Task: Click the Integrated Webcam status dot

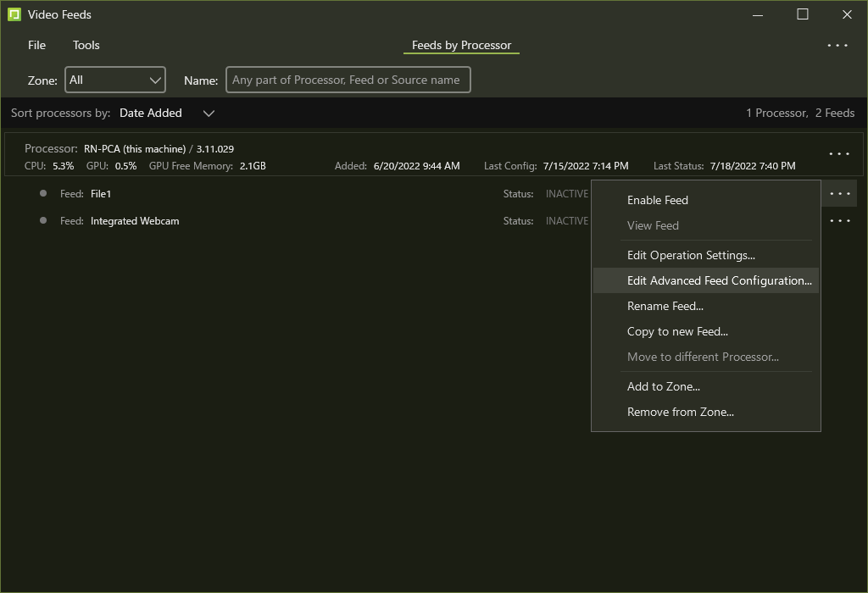Action: point(43,221)
